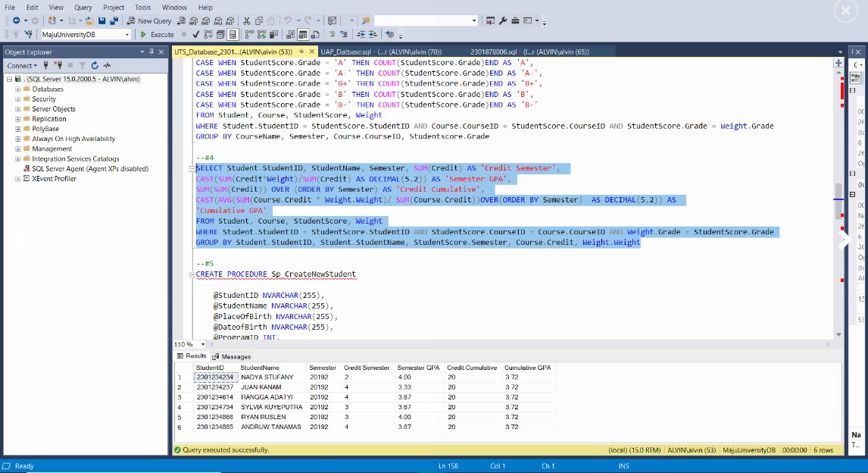Image resolution: width=868 pixels, height=473 pixels.
Task: Toggle auto-hide pin on Object Explorer
Action: tap(151, 52)
